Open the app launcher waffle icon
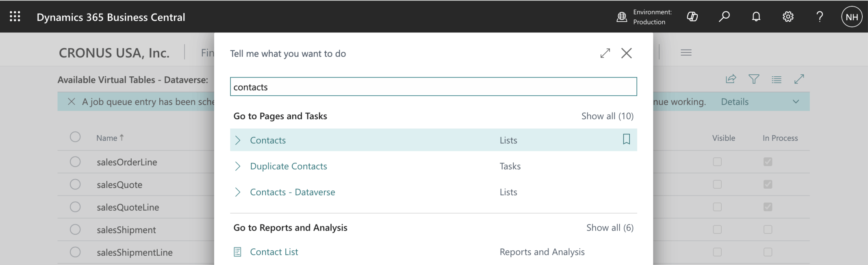 (x=15, y=17)
